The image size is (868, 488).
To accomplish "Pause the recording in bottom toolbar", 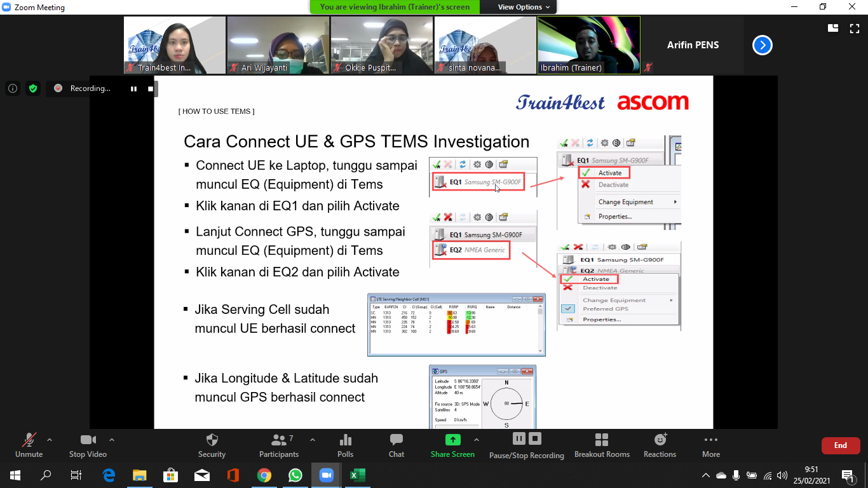I will pyautogui.click(x=519, y=438).
